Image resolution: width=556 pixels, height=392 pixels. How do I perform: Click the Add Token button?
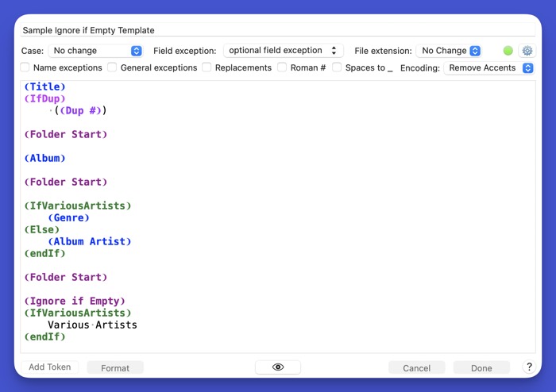click(50, 367)
